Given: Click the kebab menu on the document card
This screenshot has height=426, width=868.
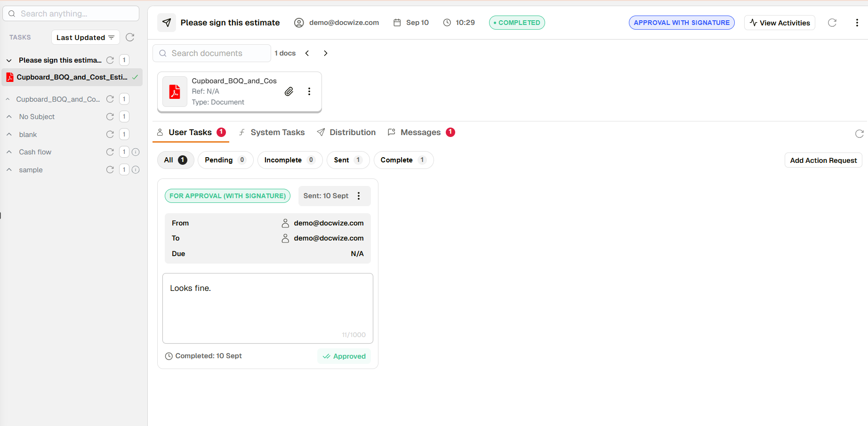Looking at the screenshot, I should point(309,91).
